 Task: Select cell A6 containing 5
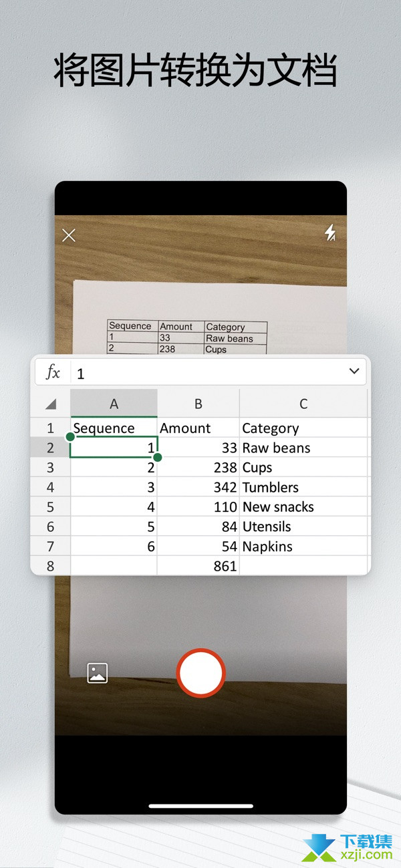tap(114, 527)
